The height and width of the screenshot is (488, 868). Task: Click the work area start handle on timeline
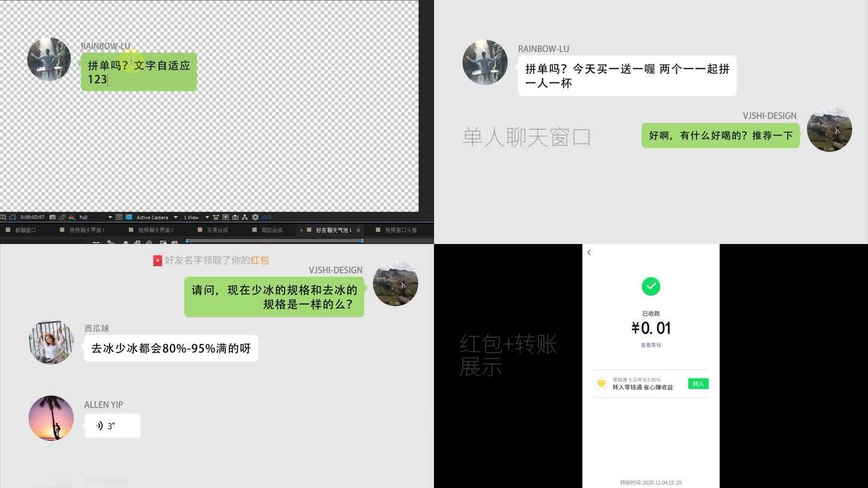(x=187, y=240)
